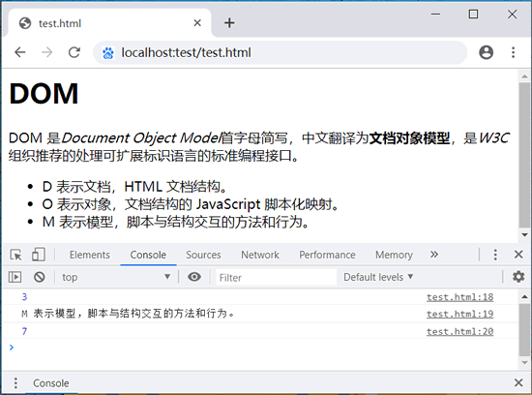The width and height of the screenshot is (532, 395).
Task: Open the test.html:18 source link
Action: click(x=459, y=297)
